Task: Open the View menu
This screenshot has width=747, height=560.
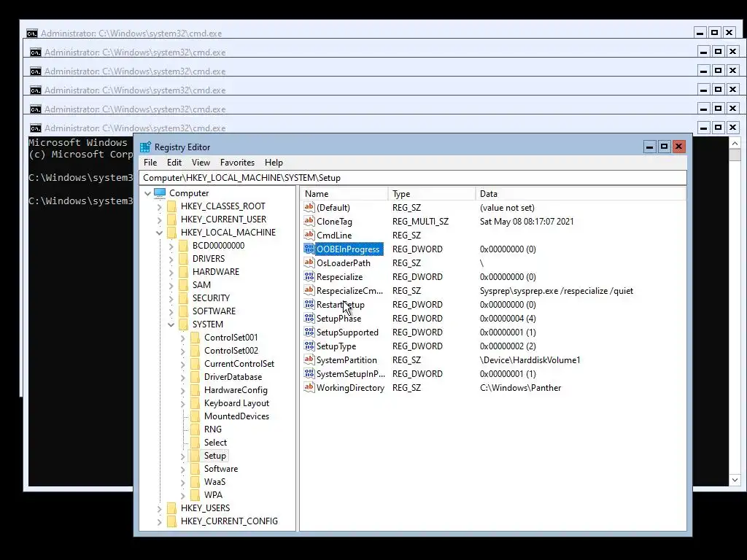Action: tap(201, 163)
